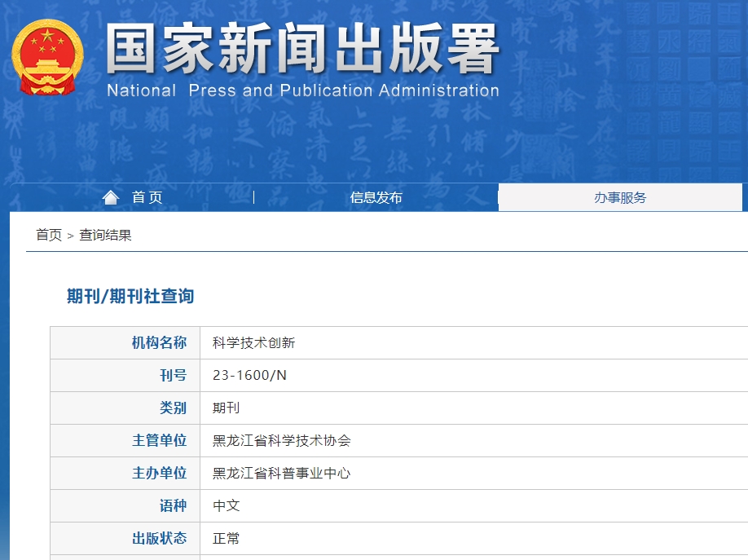Select the 中文 language value
Image resolution: width=748 pixels, height=560 pixels.
point(226,505)
